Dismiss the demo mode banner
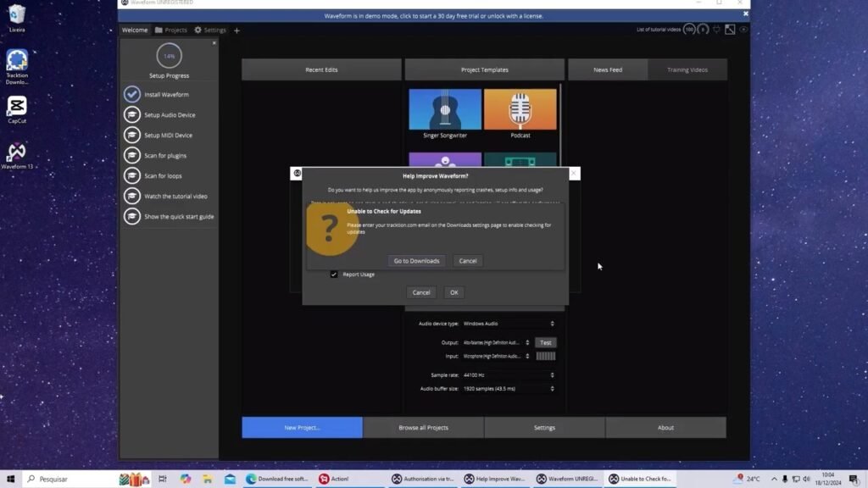Viewport: 868px width, 488px height. (745, 14)
